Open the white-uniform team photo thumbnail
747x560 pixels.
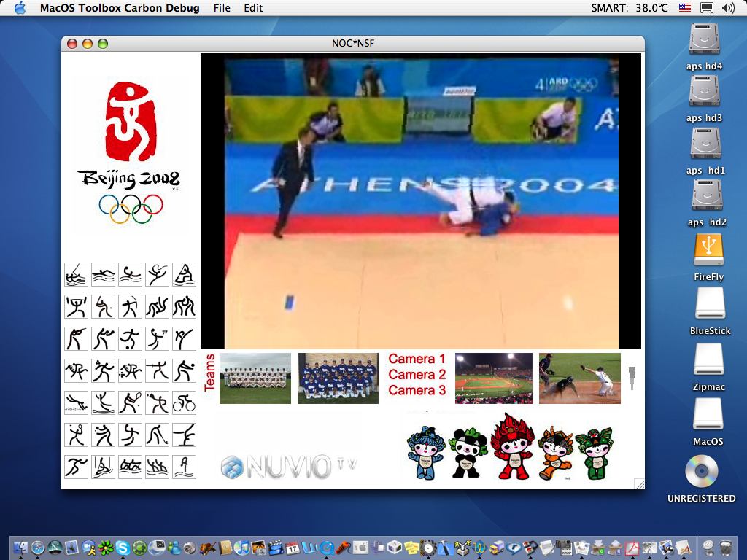click(255, 378)
